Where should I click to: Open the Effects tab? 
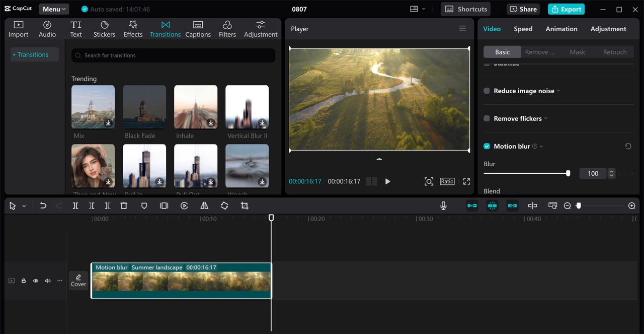133,29
